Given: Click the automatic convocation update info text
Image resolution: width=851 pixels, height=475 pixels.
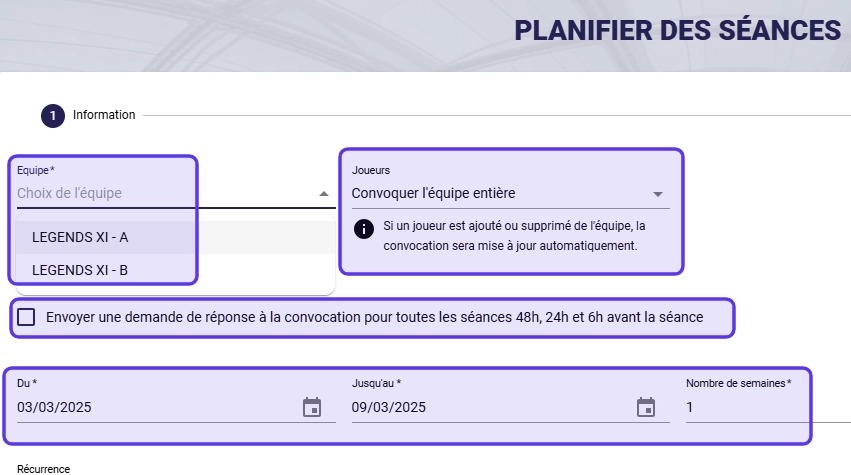Looking at the screenshot, I should (x=514, y=236).
